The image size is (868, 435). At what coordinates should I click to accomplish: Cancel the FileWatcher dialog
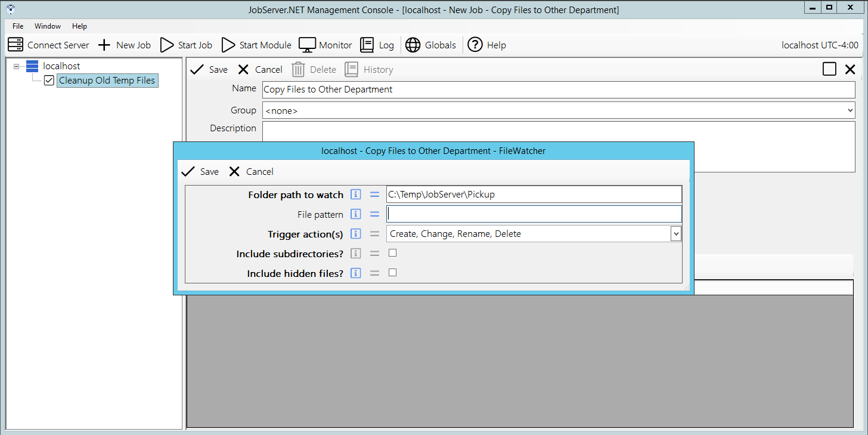pyautogui.click(x=251, y=172)
